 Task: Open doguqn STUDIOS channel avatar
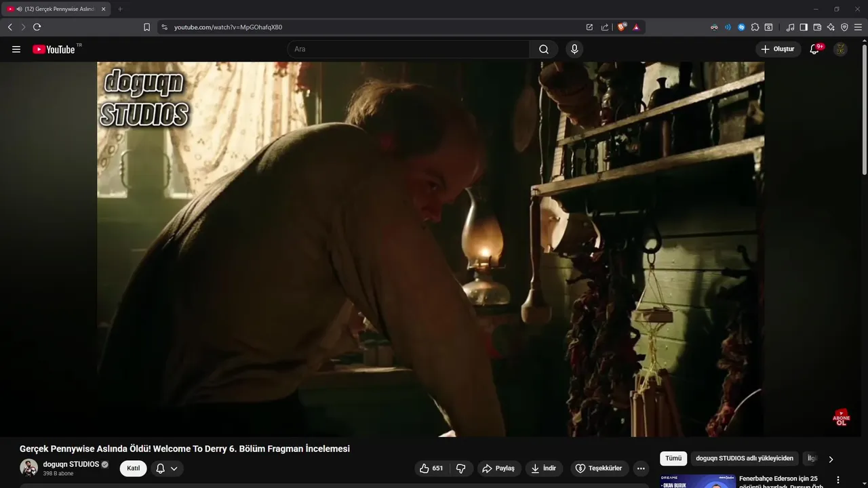(x=28, y=468)
